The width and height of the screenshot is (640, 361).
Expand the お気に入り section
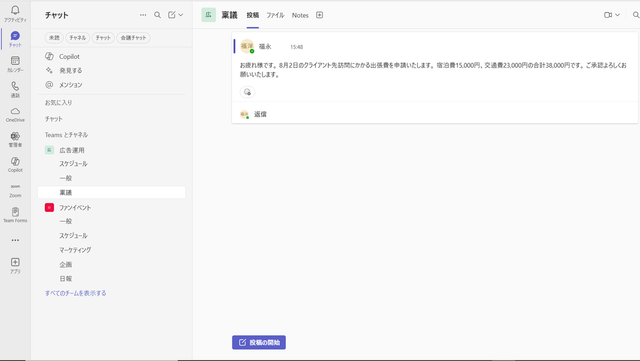point(58,103)
